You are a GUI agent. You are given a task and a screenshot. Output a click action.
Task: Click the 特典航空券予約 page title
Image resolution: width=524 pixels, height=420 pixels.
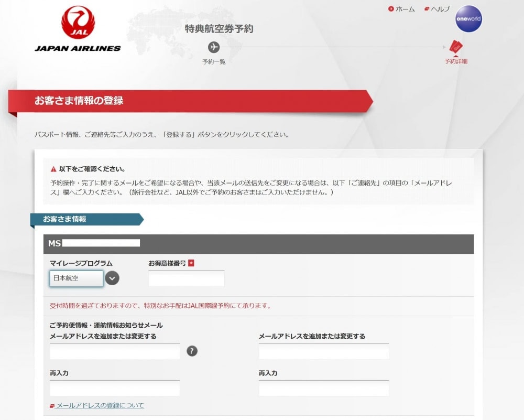click(219, 29)
